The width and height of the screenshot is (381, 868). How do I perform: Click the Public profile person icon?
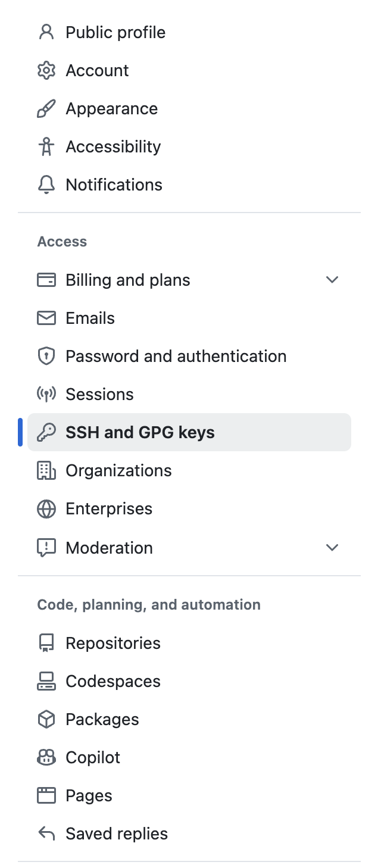tap(46, 32)
